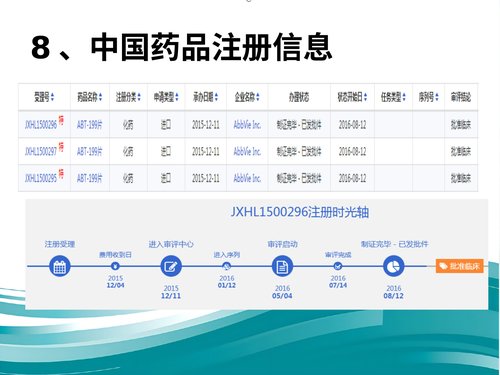Click the JXHL1500296注册时光轴 title
Viewport: 500px width, 375px height.
point(299,212)
